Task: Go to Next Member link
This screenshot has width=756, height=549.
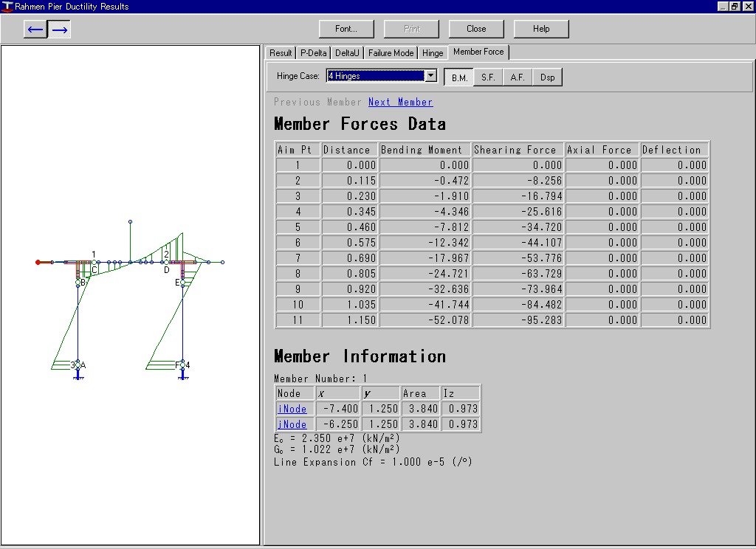Action: coord(400,102)
